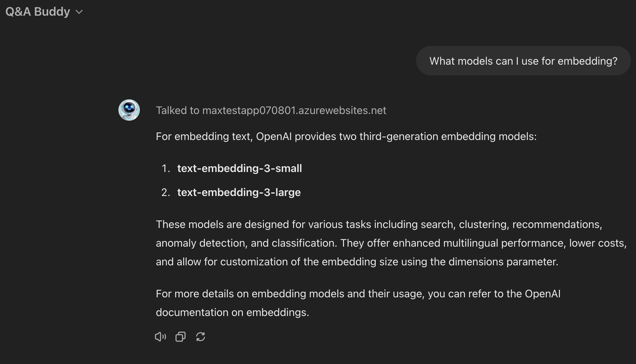
Task: Click the user's embedding question bubble
Action: pos(523,61)
